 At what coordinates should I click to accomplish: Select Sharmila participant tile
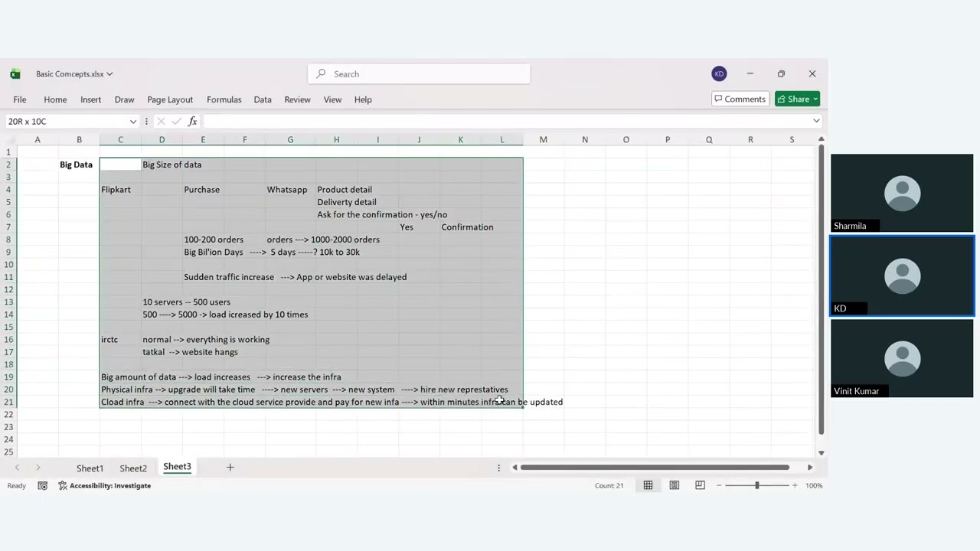click(902, 193)
